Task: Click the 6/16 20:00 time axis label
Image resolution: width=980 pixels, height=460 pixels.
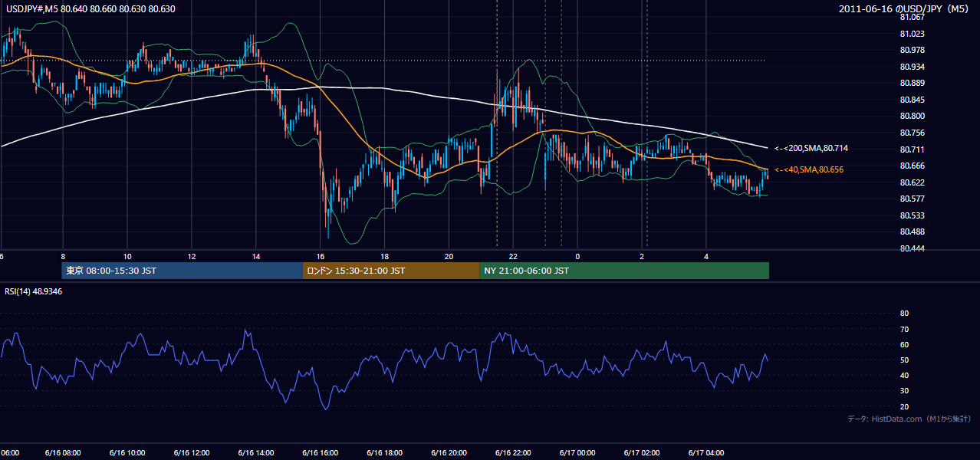Action: [x=449, y=452]
